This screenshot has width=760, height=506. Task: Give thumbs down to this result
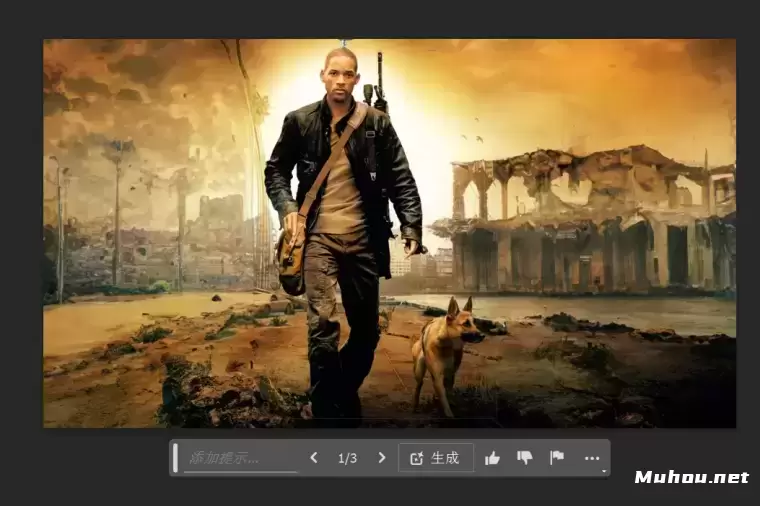[x=525, y=458]
